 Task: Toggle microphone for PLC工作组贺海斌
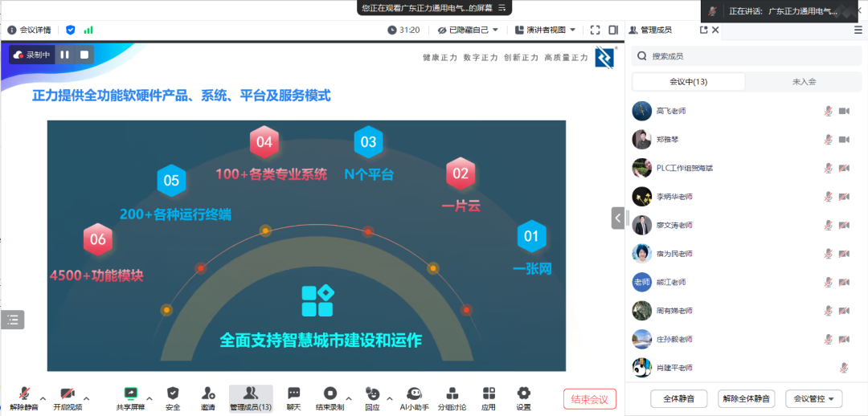pyautogui.click(x=828, y=168)
